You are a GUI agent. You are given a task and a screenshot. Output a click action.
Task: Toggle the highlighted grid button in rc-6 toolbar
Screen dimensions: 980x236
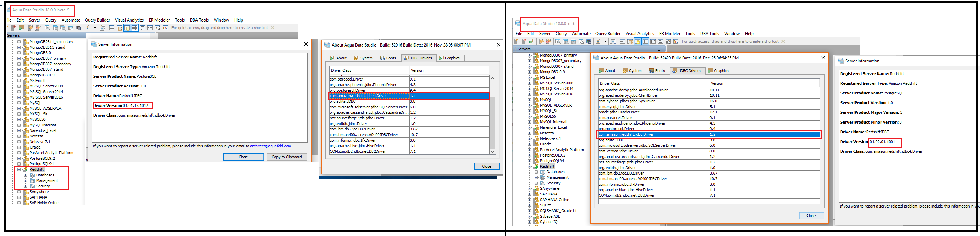[x=645, y=41]
